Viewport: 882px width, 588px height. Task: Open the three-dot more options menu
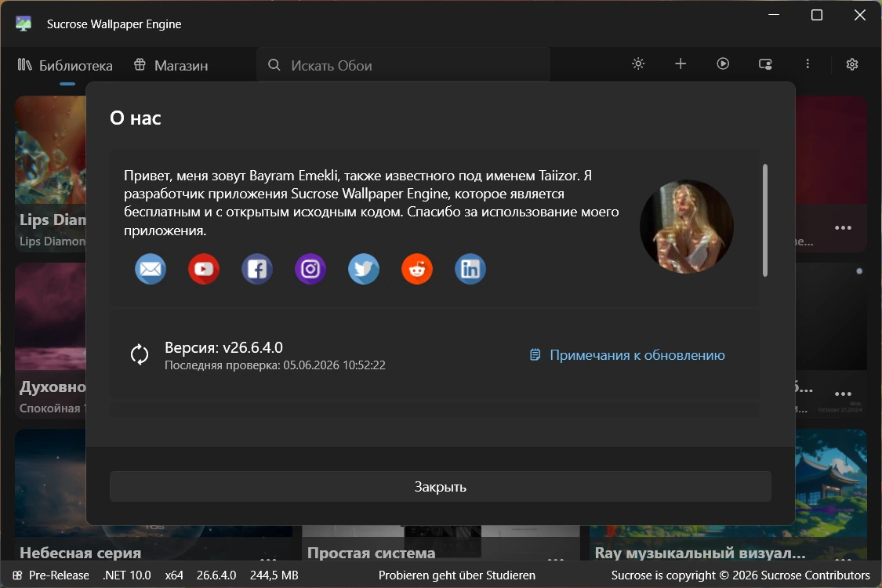(808, 64)
